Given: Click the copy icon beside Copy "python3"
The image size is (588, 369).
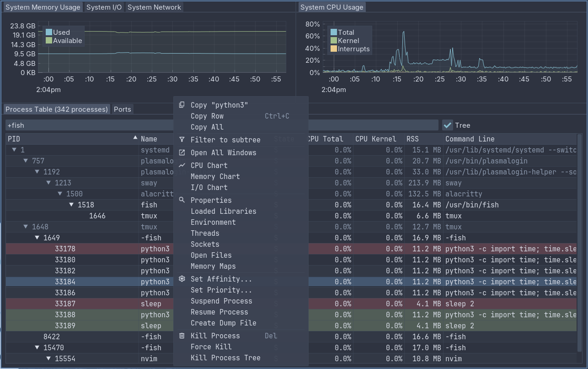Looking at the screenshot, I should coord(182,105).
